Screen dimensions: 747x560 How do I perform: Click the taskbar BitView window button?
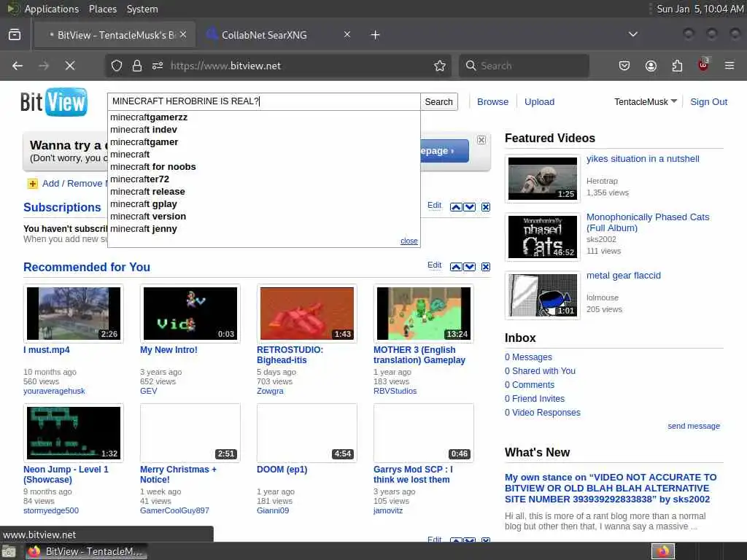(x=86, y=551)
